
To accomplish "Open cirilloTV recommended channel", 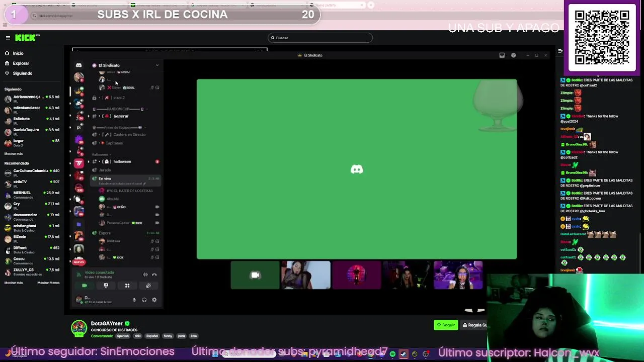I will pyautogui.click(x=32, y=184).
